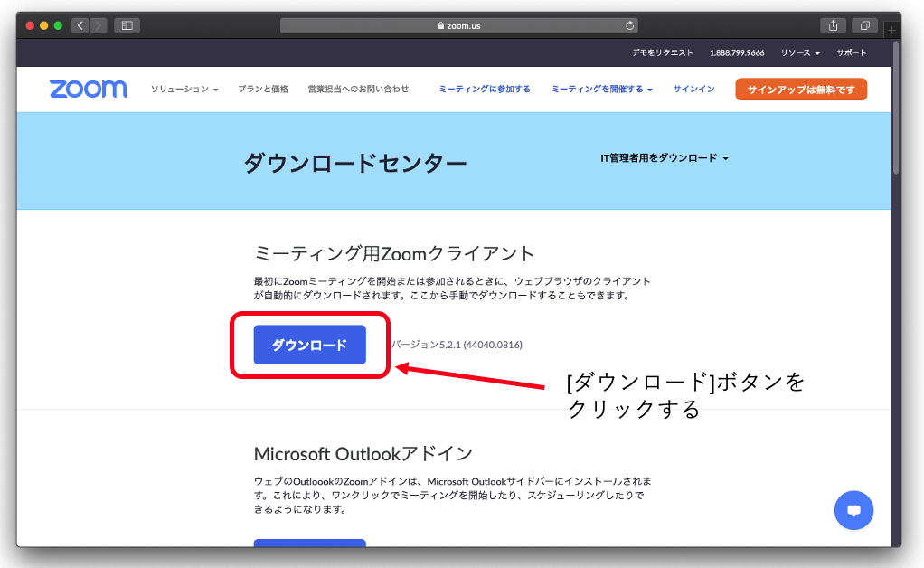Expand IT管理者用をダウンロード dropdown
This screenshot has width=924, height=568.
[x=665, y=158]
